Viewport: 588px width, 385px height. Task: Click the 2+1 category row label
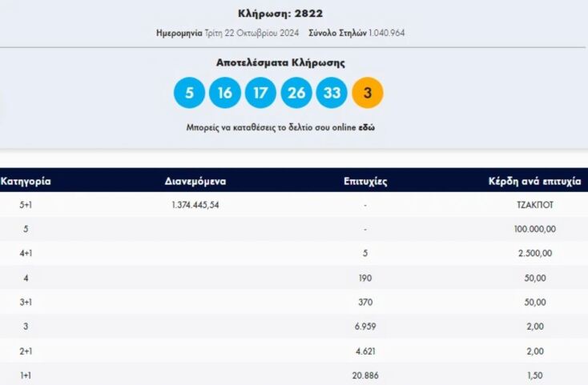click(26, 351)
